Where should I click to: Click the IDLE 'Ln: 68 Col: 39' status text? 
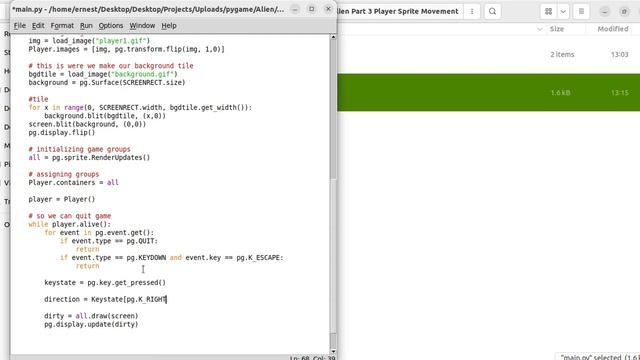312,358
